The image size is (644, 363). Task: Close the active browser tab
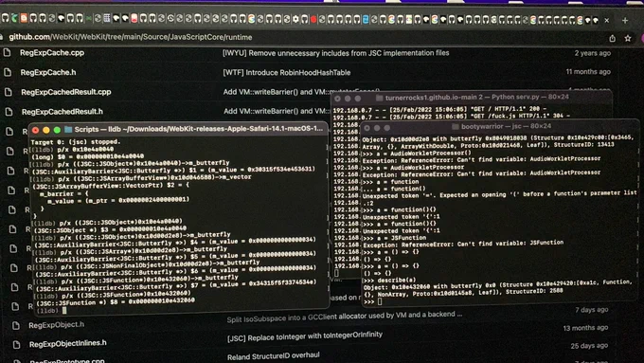point(607,20)
